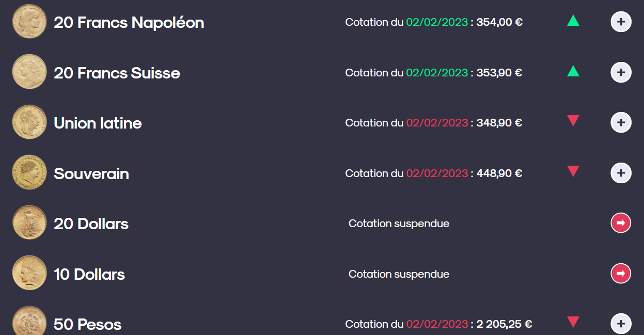644x335 pixels.
Task: Click the green up triangle for Francs Suisse
Action: (x=573, y=71)
